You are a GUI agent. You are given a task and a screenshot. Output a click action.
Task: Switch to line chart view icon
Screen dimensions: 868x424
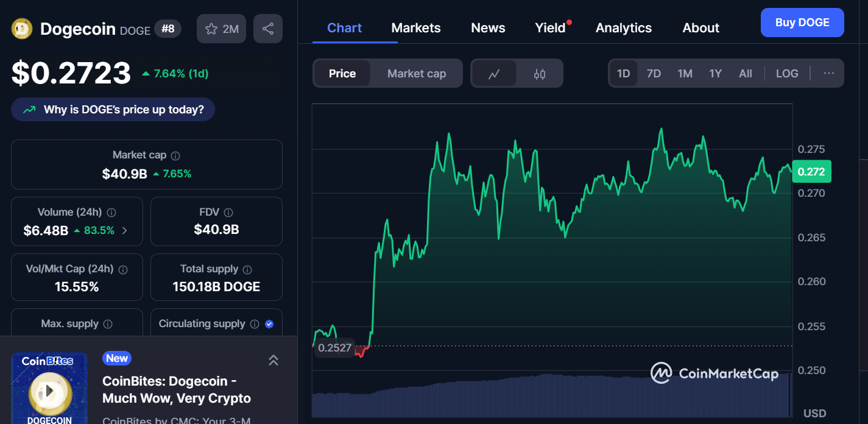494,74
